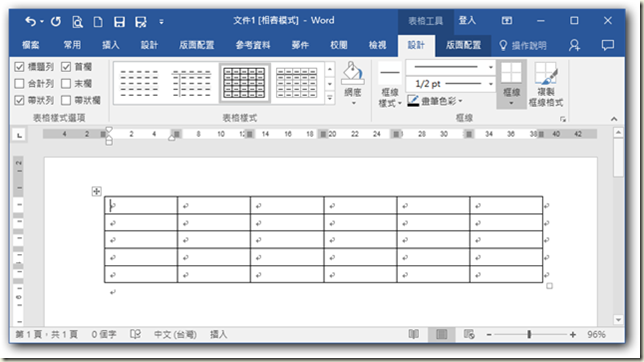The height and width of the screenshot is (362, 644).
Task: Open the 1/2 pt line weight dropdown
Action: pyautogui.click(x=451, y=84)
